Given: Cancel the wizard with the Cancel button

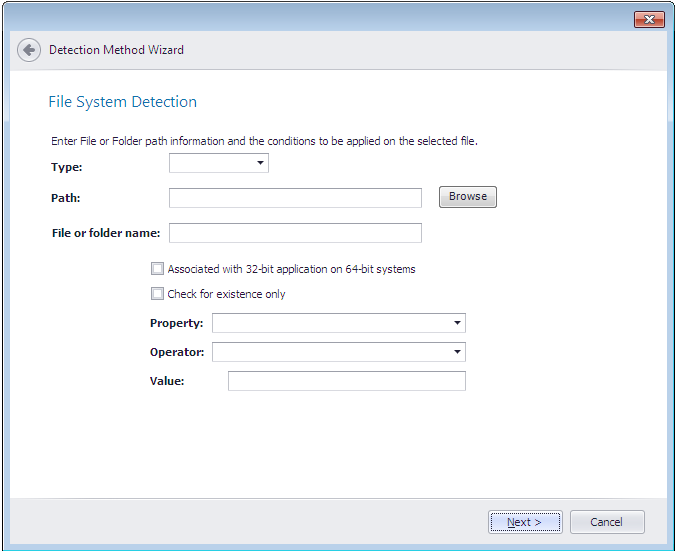Looking at the screenshot, I should click(606, 522).
